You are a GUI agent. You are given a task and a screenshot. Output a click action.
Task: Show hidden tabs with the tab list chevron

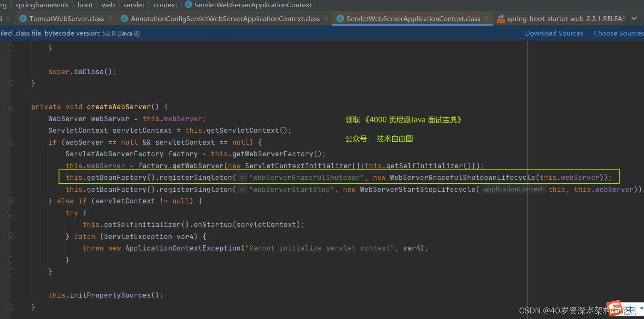point(635,19)
